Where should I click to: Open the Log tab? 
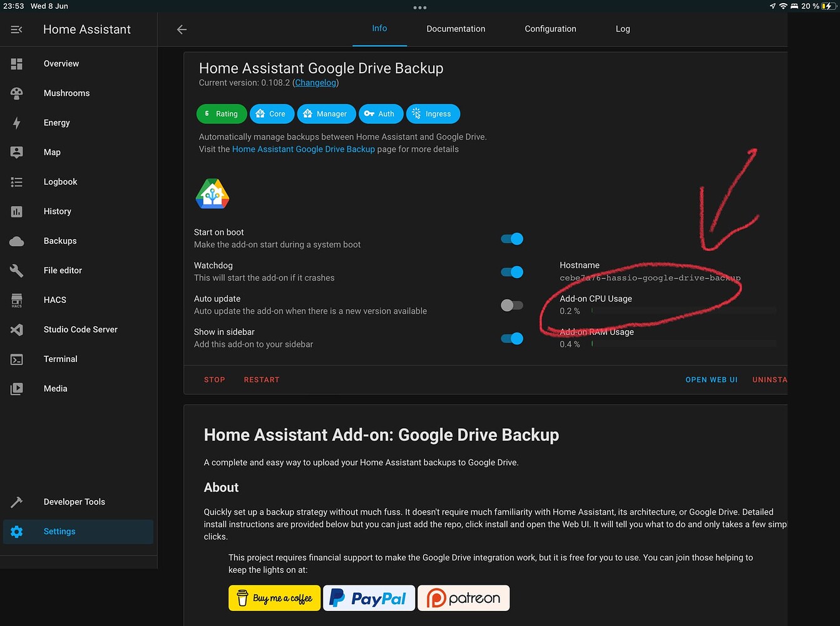pos(622,29)
